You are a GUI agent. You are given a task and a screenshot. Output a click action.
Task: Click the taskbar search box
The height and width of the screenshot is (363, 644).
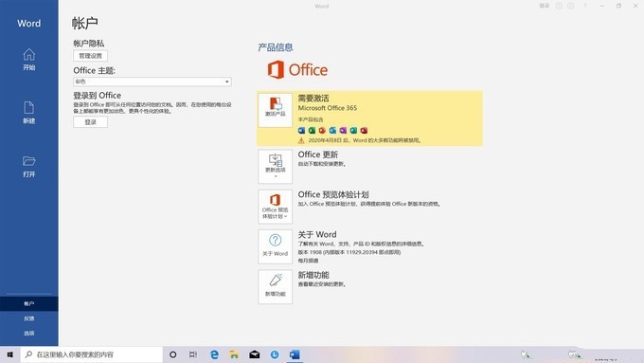(x=92, y=354)
